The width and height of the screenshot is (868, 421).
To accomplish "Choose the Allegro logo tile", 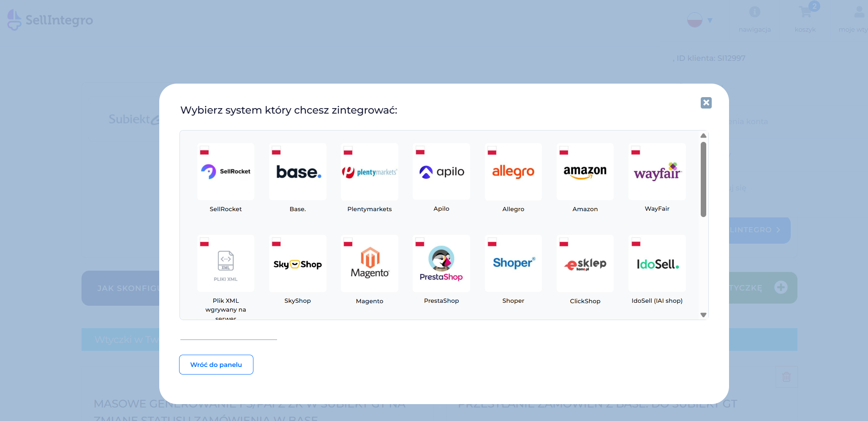I will [x=513, y=171].
